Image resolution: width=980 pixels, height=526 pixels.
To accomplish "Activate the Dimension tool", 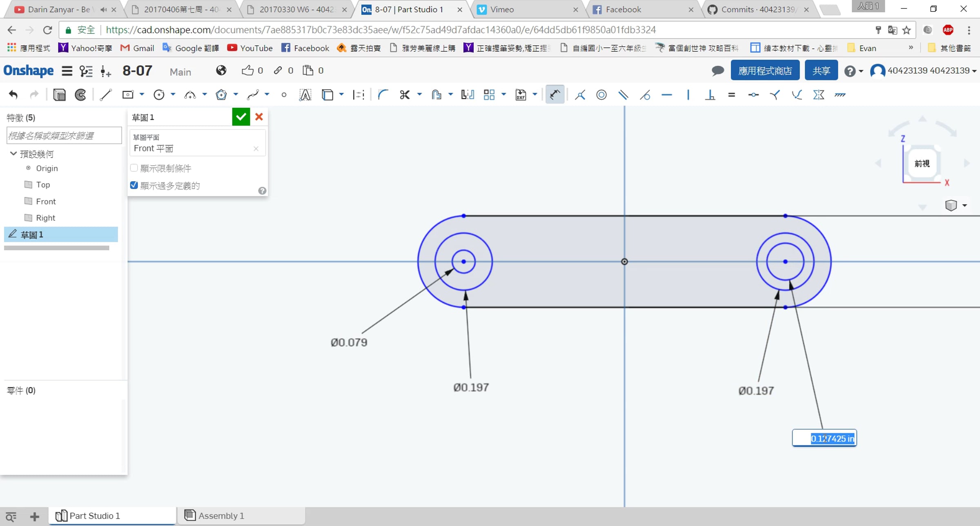I will click(555, 95).
